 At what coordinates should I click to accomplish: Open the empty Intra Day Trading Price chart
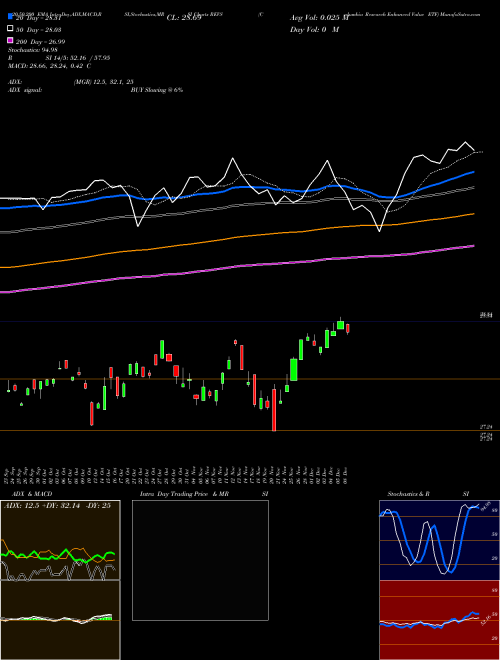point(200,560)
